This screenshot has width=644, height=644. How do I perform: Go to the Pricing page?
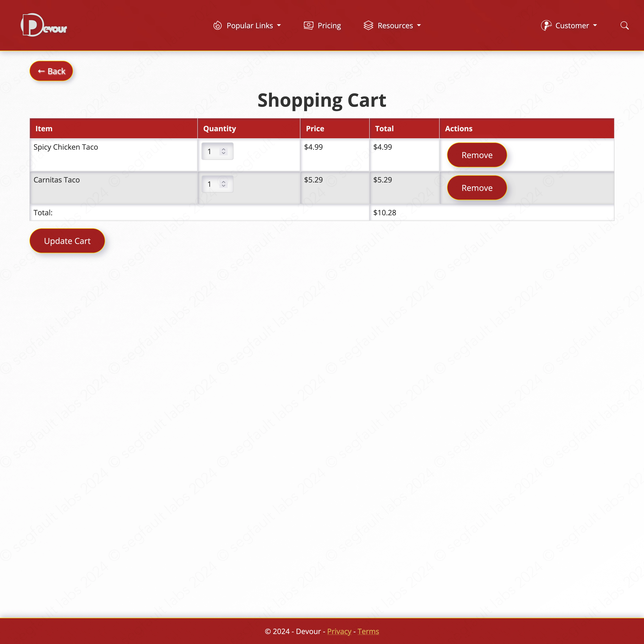[x=322, y=26]
